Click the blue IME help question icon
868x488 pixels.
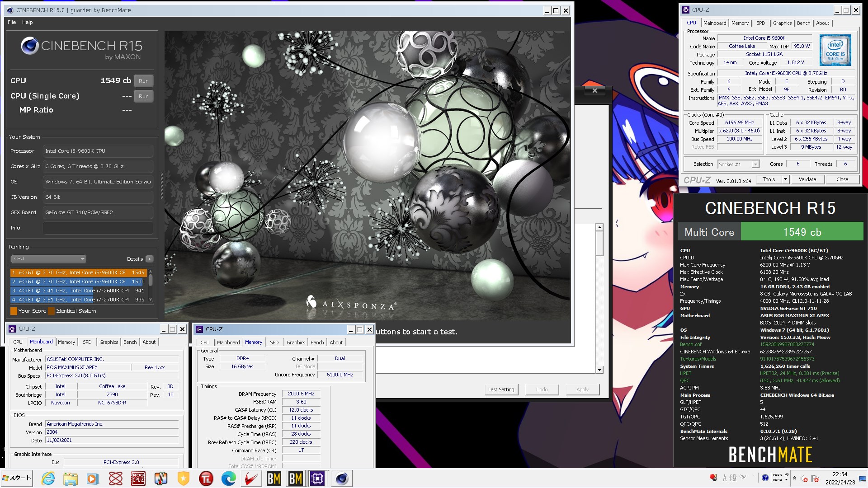click(765, 478)
